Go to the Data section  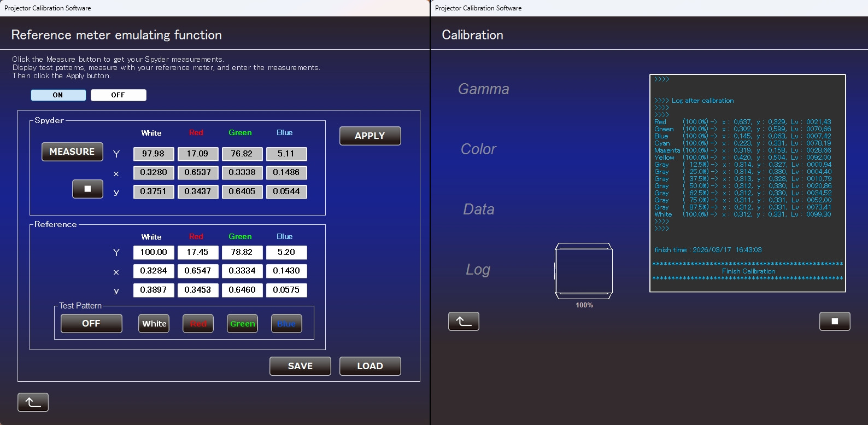(x=478, y=209)
